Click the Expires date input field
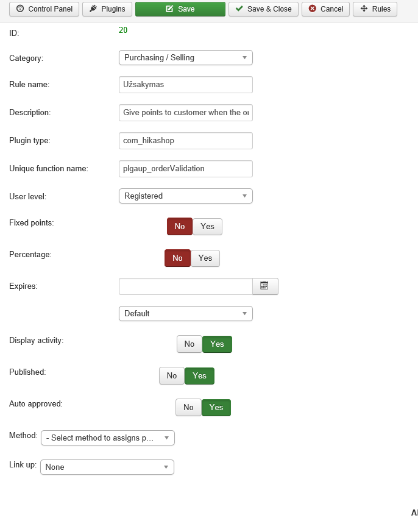The width and height of the screenshot is (418, 532). pos(185,286)
